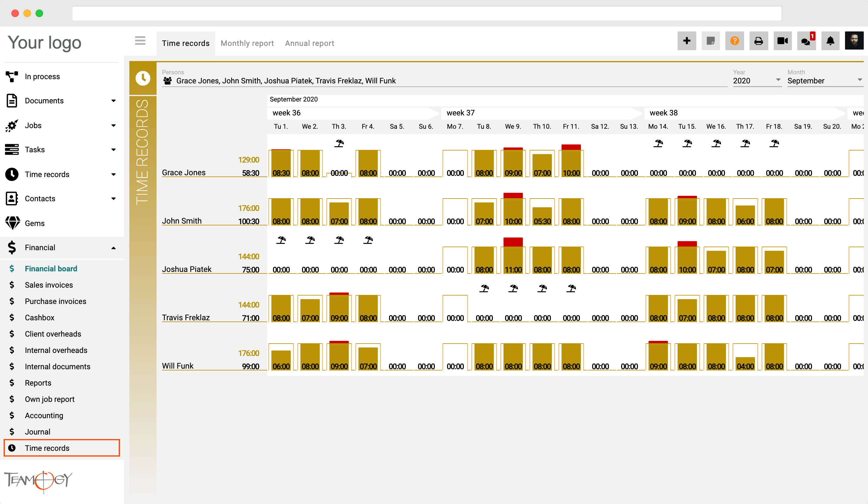Click the In process workflow icon

[x=12, y=76]
